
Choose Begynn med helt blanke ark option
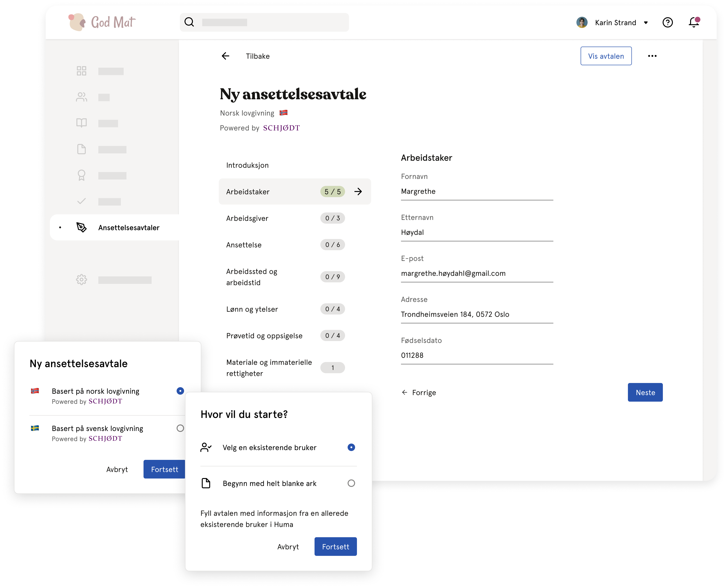(278, 483)
